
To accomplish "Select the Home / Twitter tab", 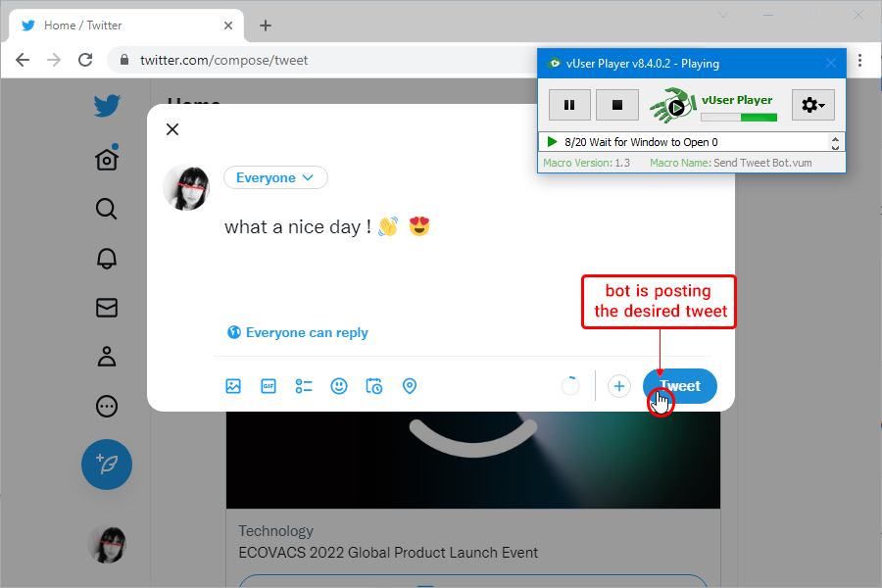I will 126,25.
